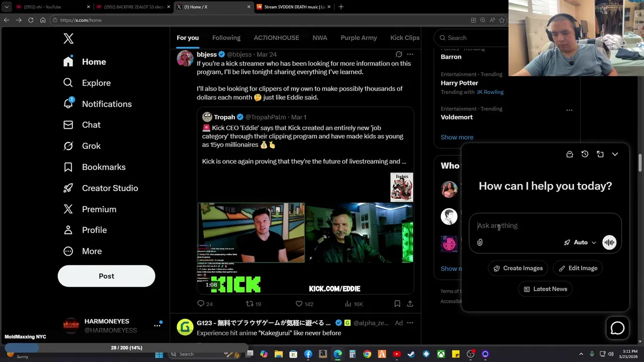Open G123 advertiser avatar
Screen dimensions: 644x362
coord(185,327)
